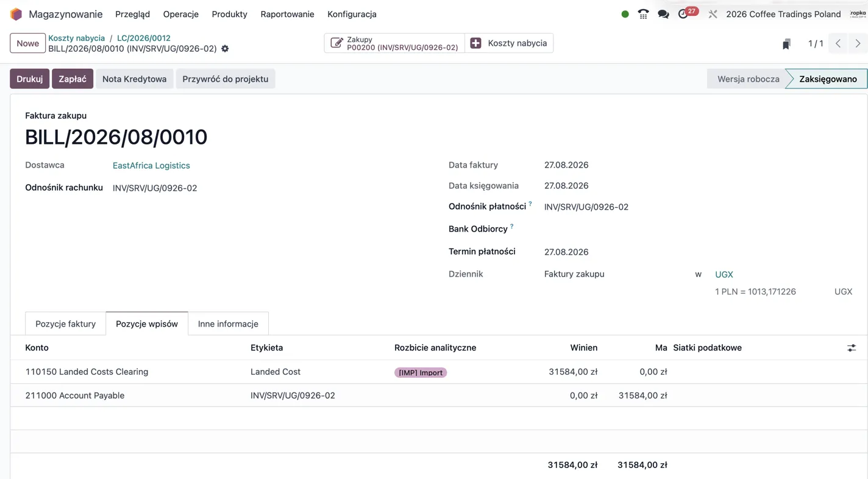Switch to the Pozycje faktury tab
The width and height of the screenshot is (868, 479).
point(65,324)
